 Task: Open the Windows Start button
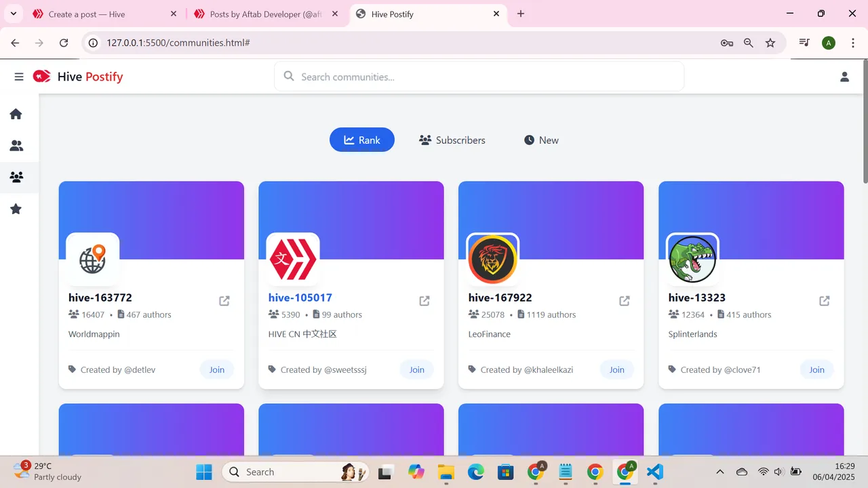203,472
